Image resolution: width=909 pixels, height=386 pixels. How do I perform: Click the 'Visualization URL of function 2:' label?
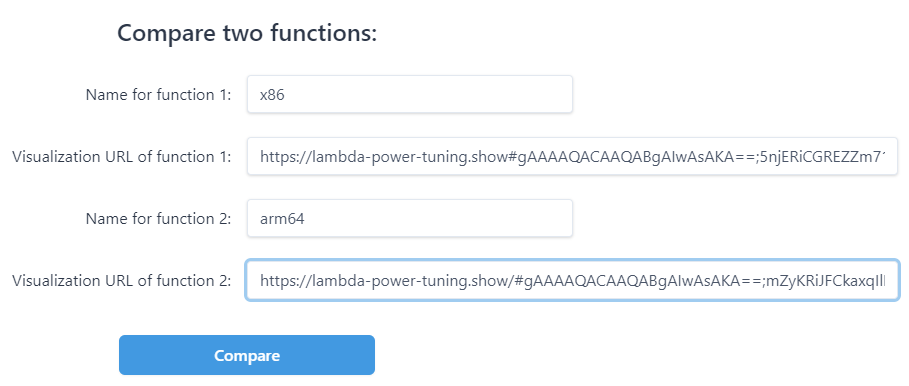121,281
